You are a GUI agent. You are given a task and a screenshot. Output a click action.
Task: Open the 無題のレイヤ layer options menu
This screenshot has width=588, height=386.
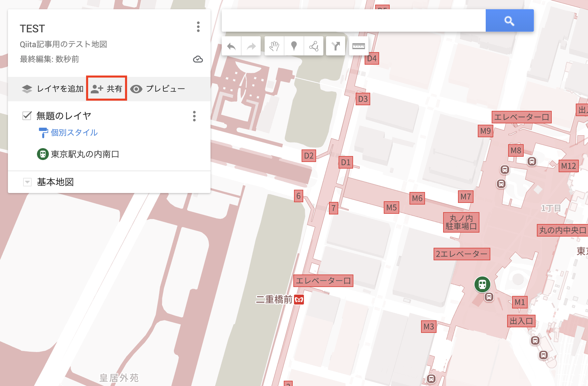(194, 116)
